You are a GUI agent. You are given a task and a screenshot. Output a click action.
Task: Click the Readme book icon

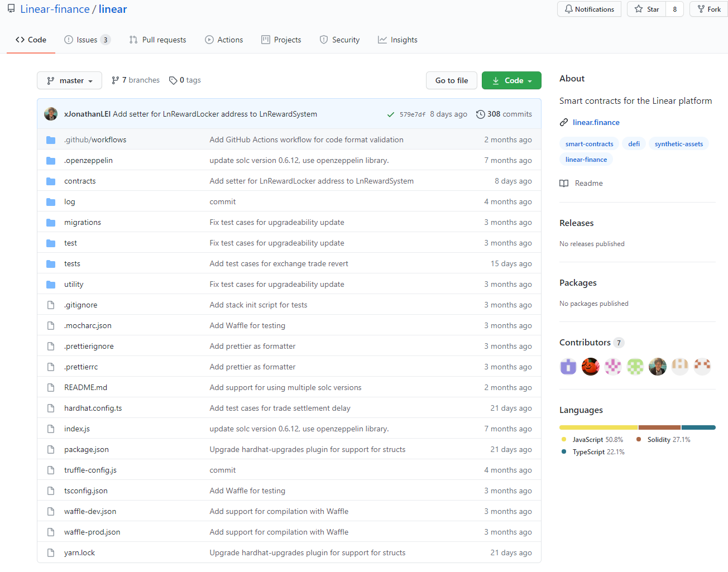click(564, 183)
